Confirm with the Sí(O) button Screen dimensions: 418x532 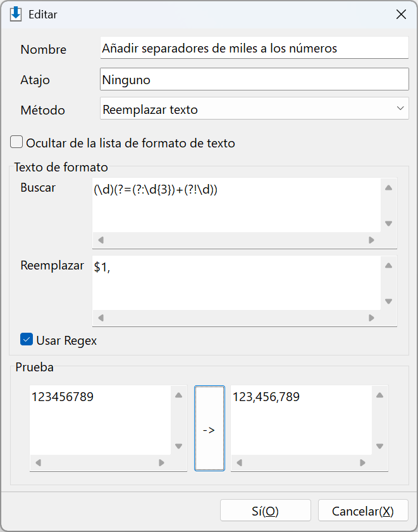coord(266,510)
